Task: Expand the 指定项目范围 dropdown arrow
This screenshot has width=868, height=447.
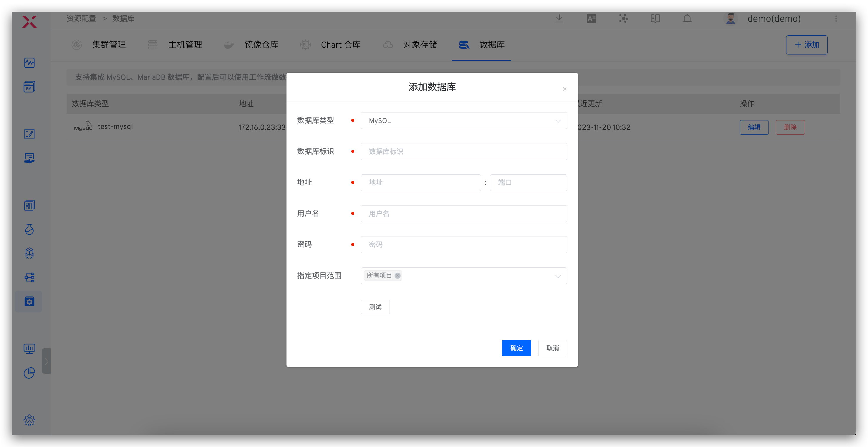Action: (x=558, y=276)
